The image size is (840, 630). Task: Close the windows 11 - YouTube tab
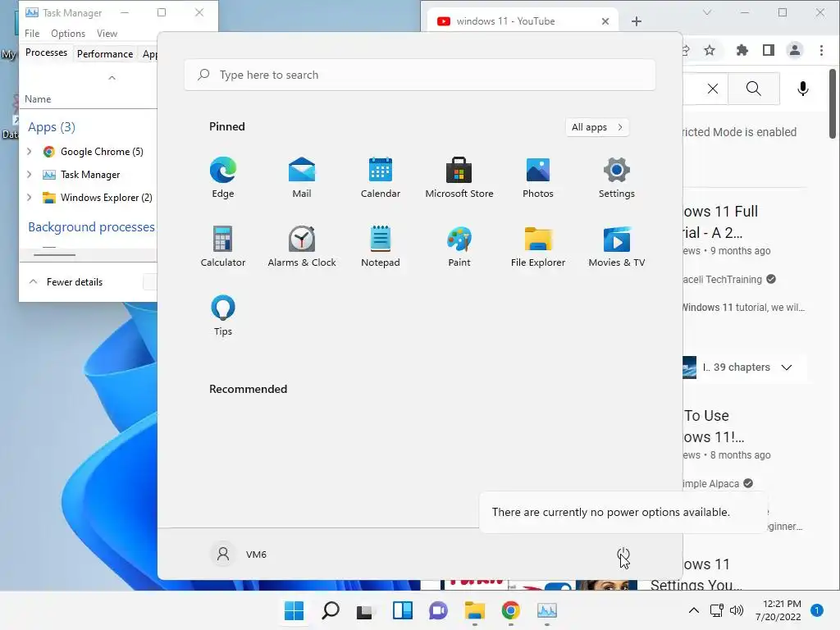click(x=605, y=21)
